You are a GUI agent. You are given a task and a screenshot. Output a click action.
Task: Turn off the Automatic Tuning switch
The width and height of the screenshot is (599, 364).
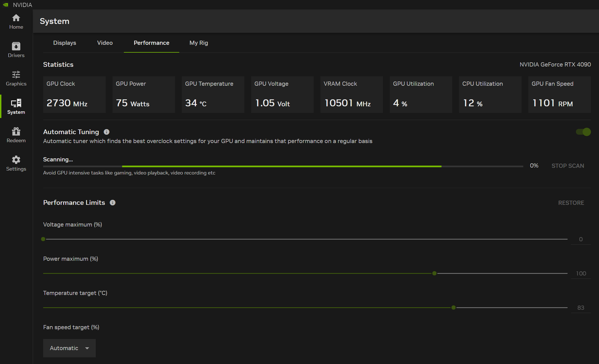point(583,132)
